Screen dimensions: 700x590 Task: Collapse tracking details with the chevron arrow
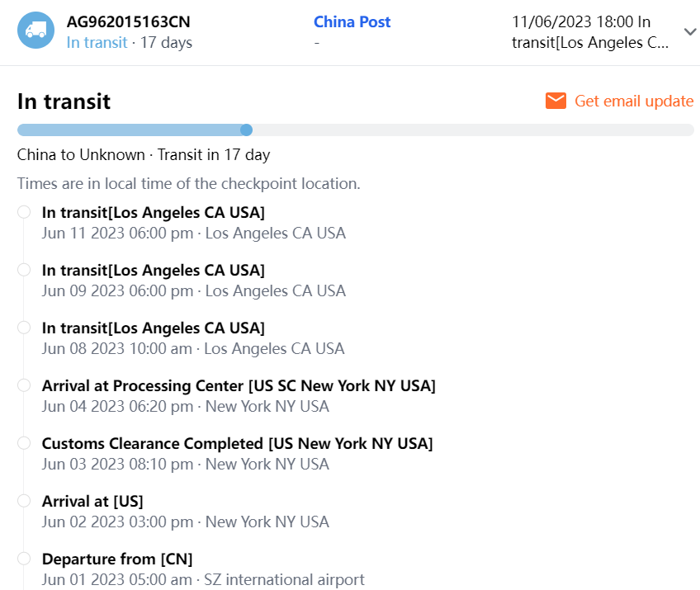click(690, 31)
